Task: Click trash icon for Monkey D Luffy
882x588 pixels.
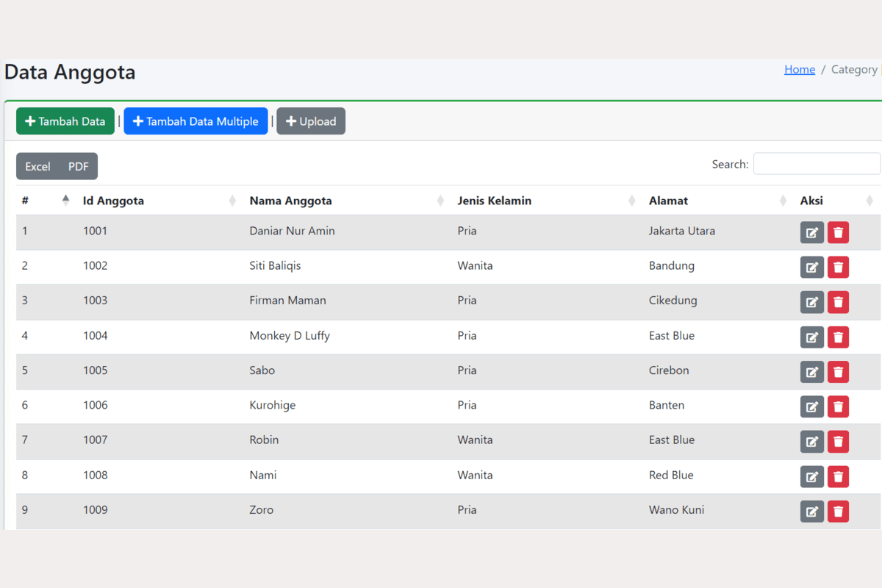Action: coord(838,337)
